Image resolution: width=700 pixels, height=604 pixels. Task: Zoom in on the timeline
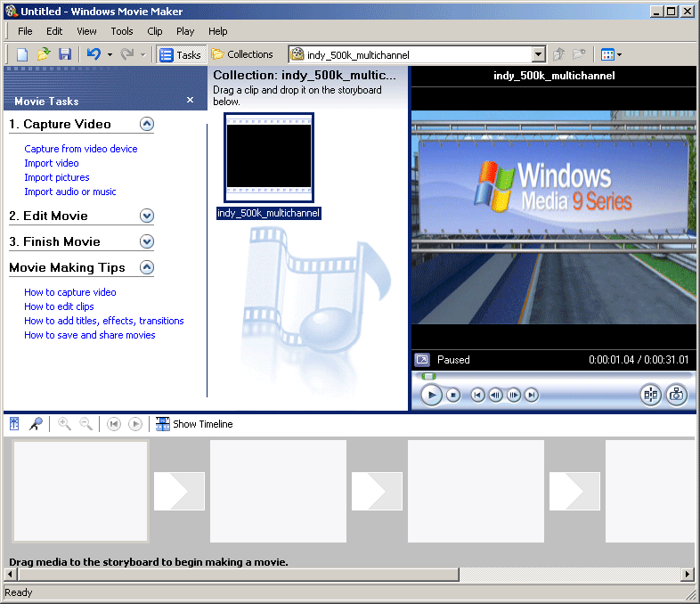[64, 424]
